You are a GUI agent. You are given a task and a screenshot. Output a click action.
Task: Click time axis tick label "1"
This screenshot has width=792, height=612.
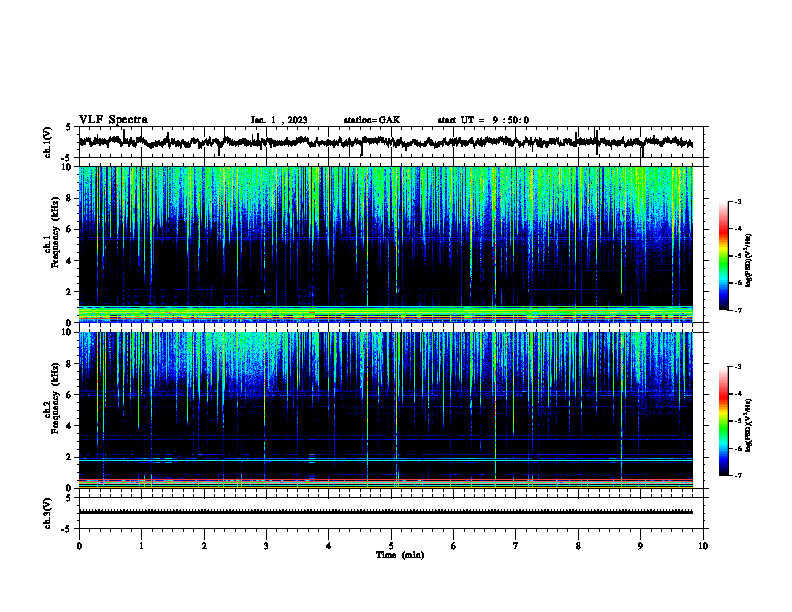click(141, 546)
